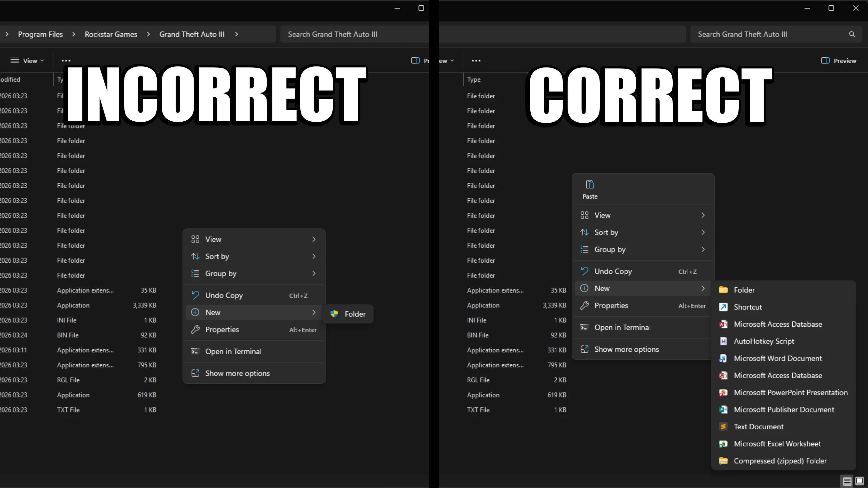Viewport: 868px width, 488px height.
Task: Select Shortcut from the New submenu
Action: point(748,307)
